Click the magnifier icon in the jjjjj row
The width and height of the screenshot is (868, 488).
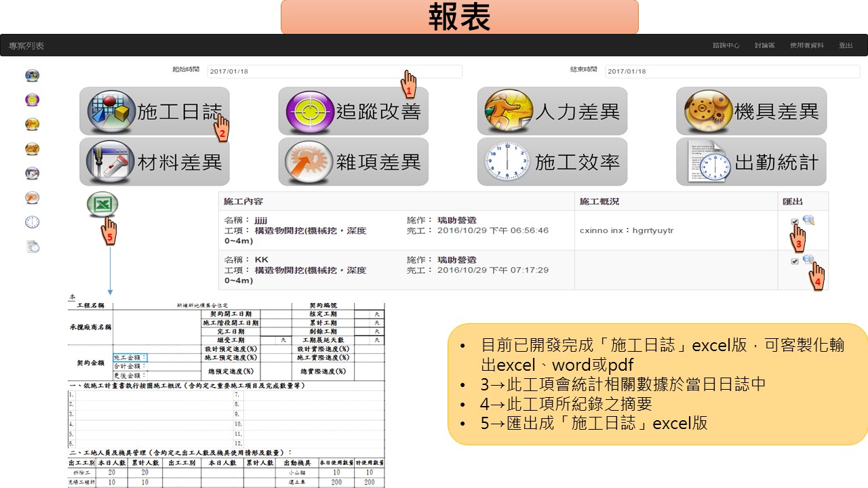(808, 220)
